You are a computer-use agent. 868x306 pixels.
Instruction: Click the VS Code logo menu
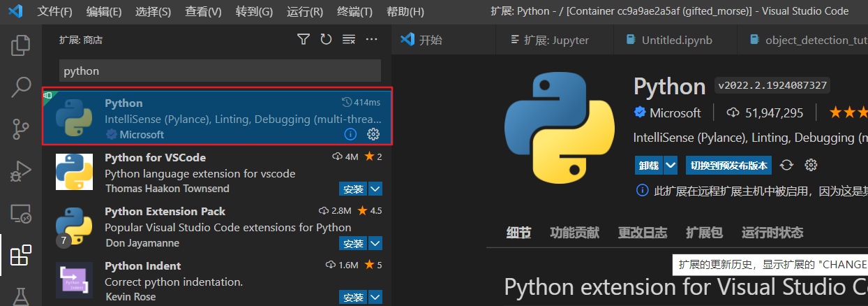click(x=15, y=11)
